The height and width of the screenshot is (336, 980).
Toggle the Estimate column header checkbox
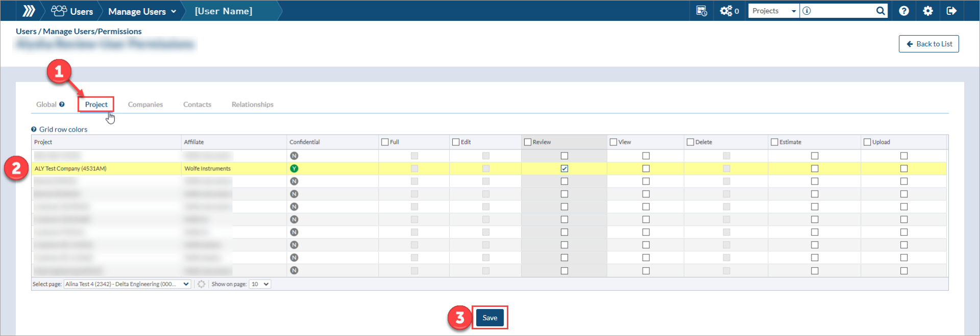point(774,142)
